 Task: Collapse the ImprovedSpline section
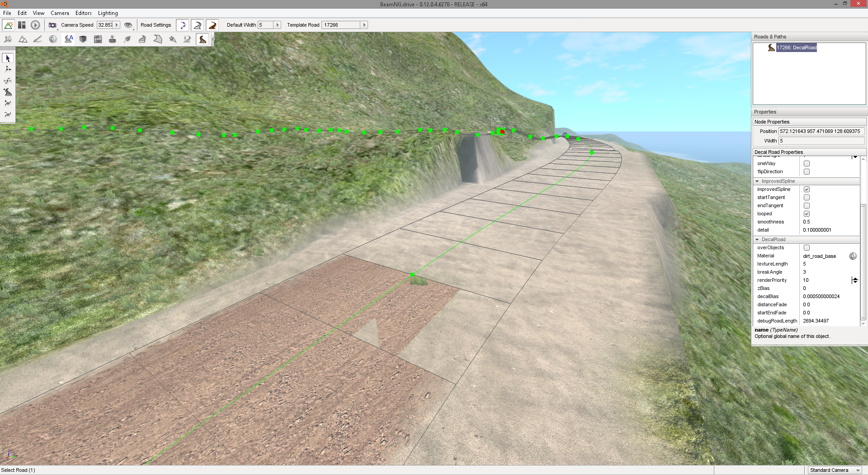(x=757, y=181)
